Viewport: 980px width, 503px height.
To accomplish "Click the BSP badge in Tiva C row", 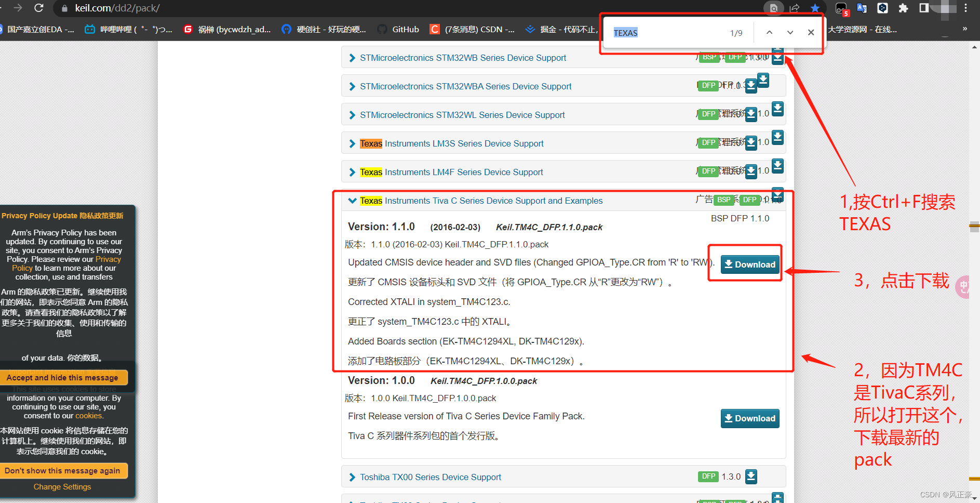I will (723, 200).
